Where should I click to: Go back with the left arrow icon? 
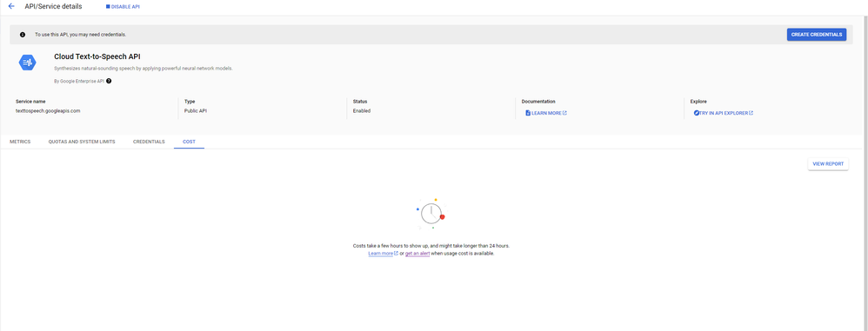click(x=11, y=7)
